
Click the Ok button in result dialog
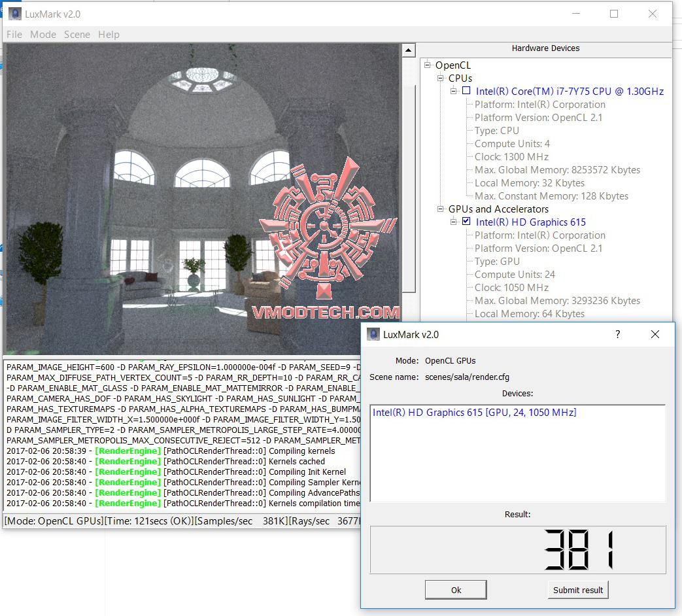[x=456, y=590]
